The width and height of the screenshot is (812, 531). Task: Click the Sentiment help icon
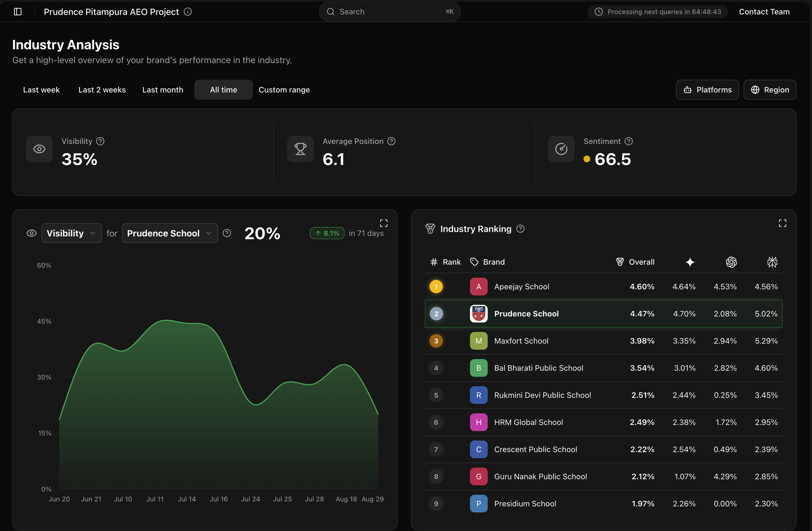click(628, 141)
